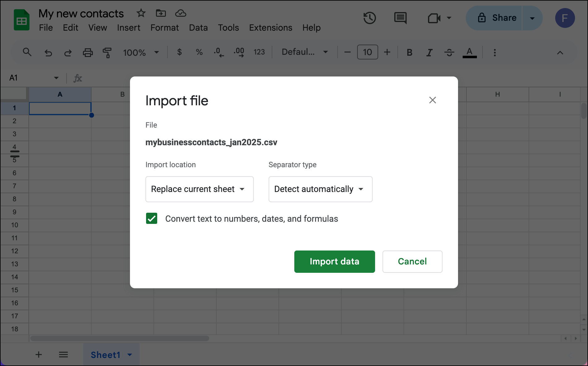Open the Separator type dropdown
This screenshot has width=588, height=366.
point(320,189)
